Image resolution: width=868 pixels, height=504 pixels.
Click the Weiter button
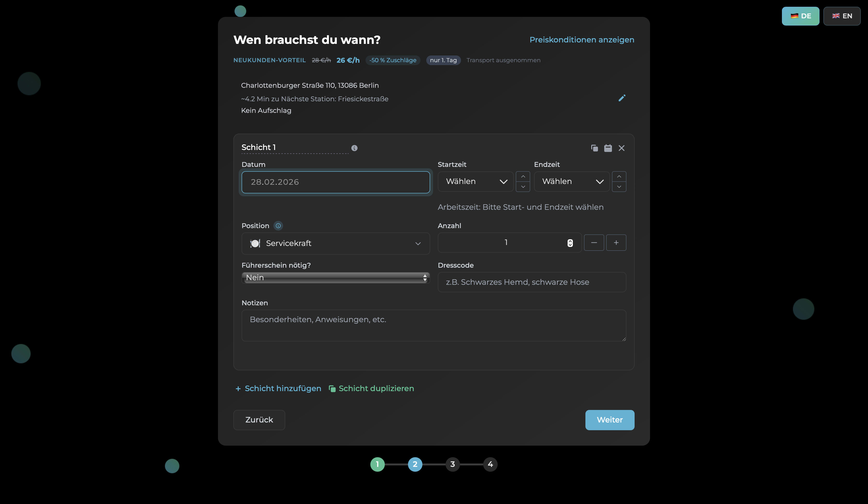[x=609, y=420]
